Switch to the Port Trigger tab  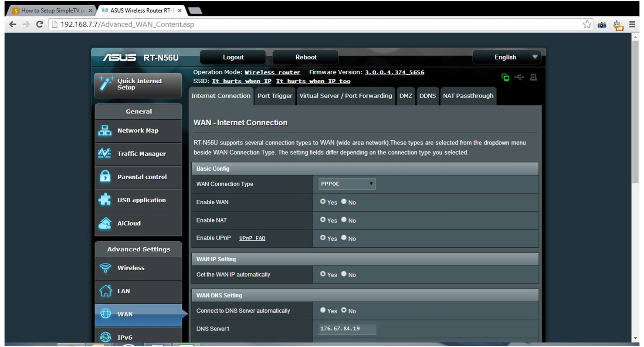[x=275, y=96]
